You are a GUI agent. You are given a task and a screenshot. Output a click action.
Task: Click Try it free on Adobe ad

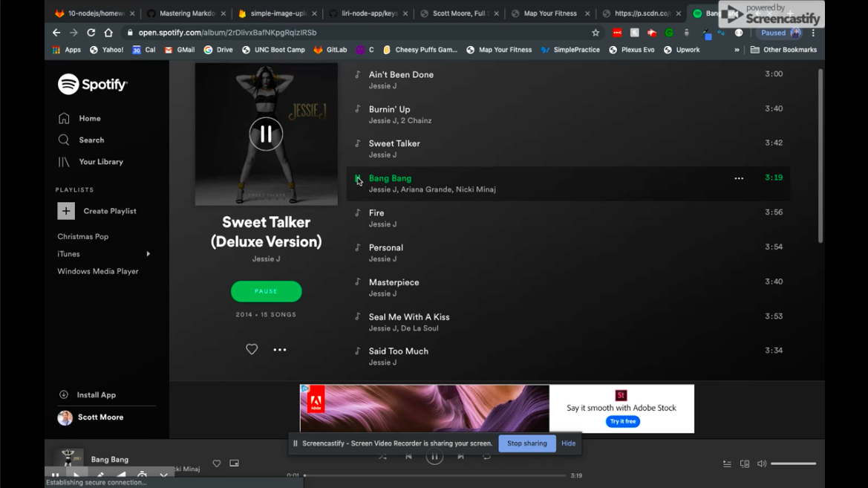click(x=623, y=422)
